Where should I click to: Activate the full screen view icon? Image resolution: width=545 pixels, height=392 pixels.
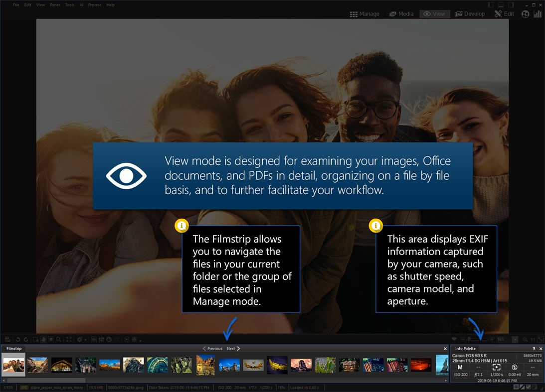coord(68,339)
